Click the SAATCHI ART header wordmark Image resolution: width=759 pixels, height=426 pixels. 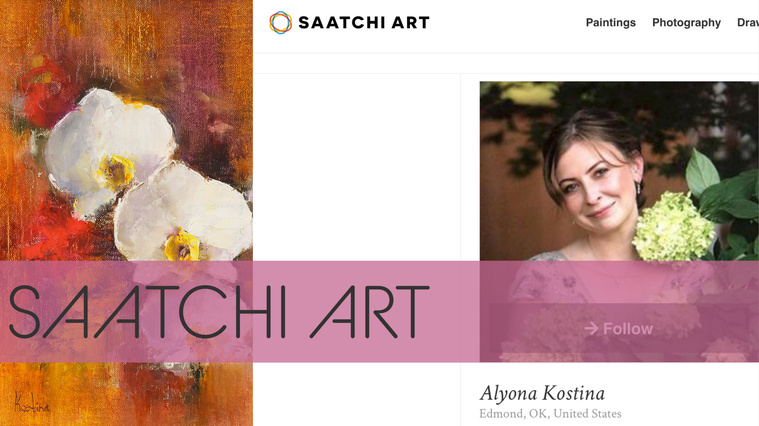[364, 23]
